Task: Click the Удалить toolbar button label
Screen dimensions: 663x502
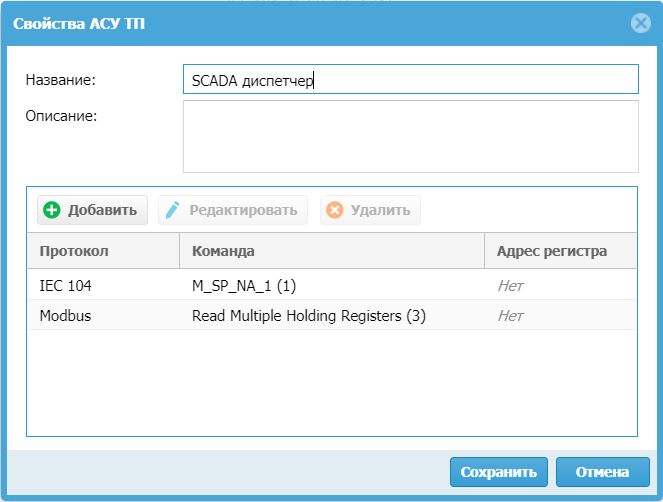Action: (x=380, y=210)
